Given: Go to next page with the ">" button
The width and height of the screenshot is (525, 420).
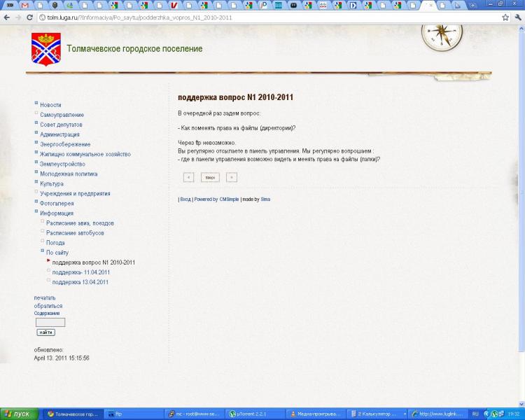Looking at the screenshot, I should click(x=232, y=177).
